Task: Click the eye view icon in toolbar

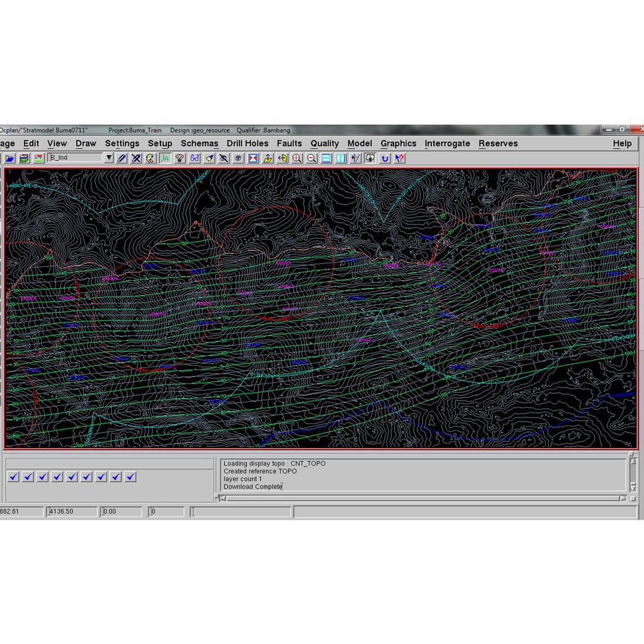Action: pyautogui.click(x=238, y=158)
